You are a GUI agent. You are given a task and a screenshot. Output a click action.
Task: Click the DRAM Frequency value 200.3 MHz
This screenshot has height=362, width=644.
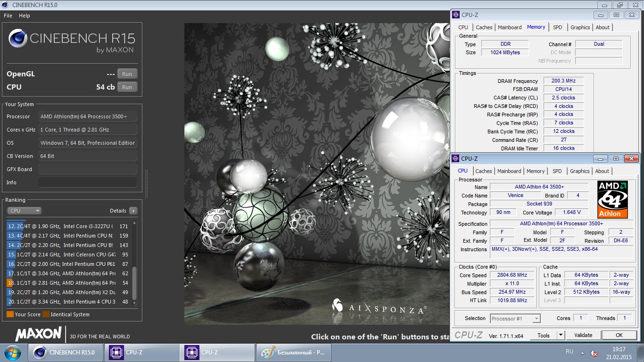tap(563, 81)
